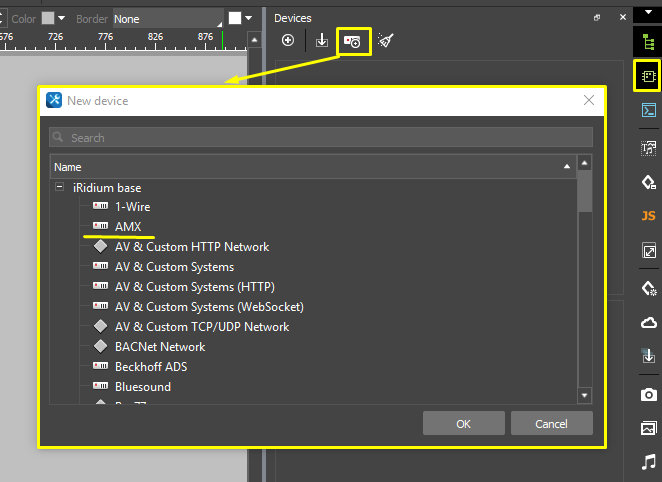This screenshot has height=482, width=662.
Task: Open the project tree panel icon
Action: click(x=648, y=41)
